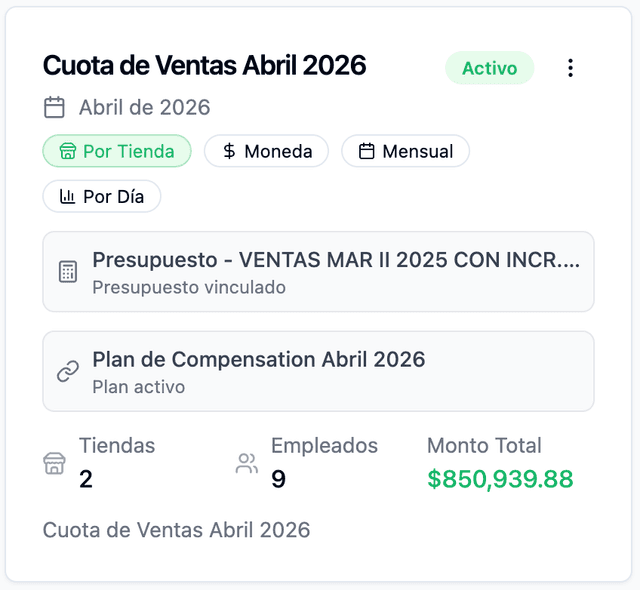The image size is (640, 590).
Task: Select the Mensual tag
Action: pyautogui.click(x=405, y=151)
